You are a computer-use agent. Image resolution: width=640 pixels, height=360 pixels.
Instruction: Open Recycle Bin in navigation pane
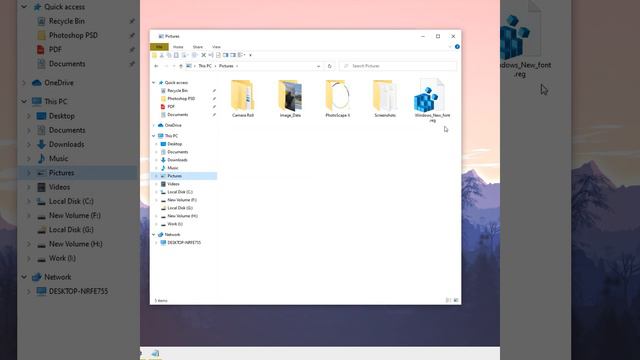(178, 91)
